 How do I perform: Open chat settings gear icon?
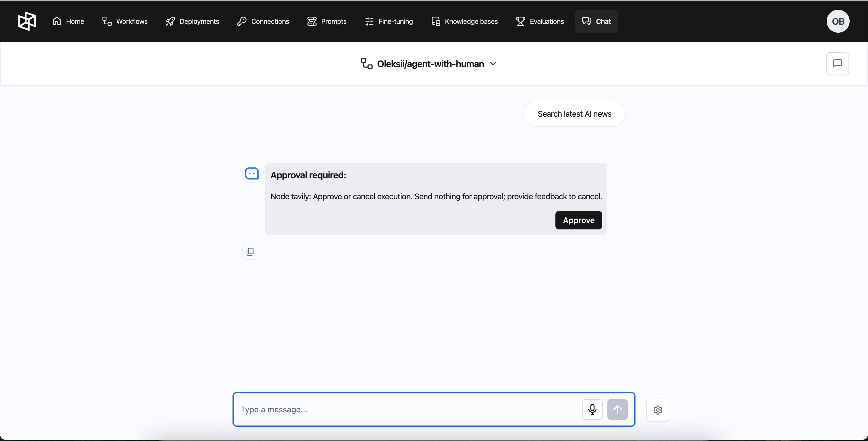click(657, 410)
